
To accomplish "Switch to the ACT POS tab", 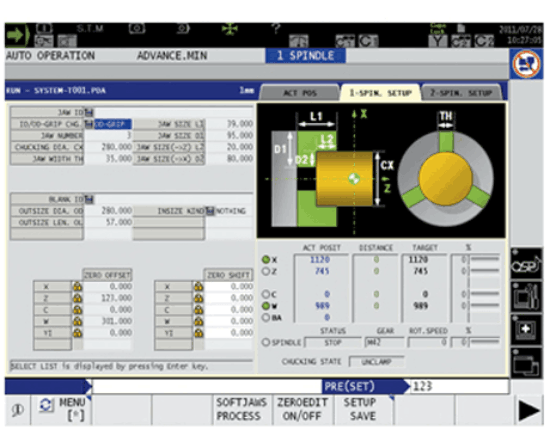I will [300, 93].
